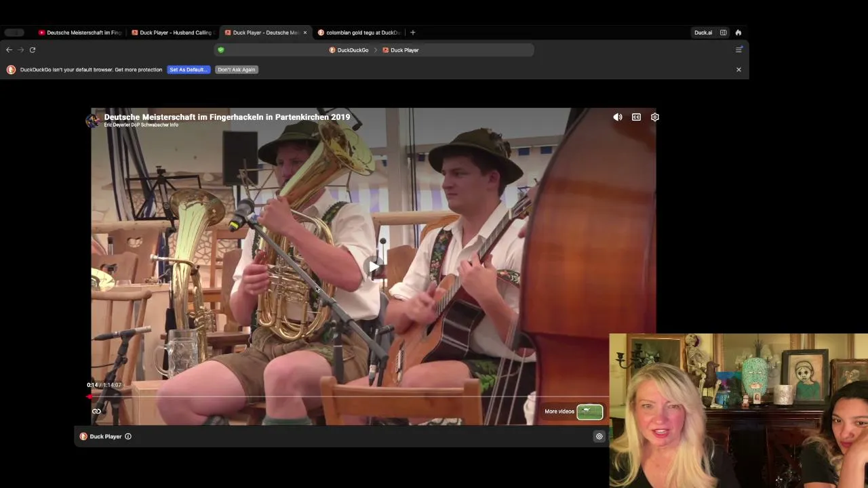The height and width of the screenshot is (488, 868).
Task: Click the address bar showing DuckDuckGo › Duck Player
Action: (374, 50)
